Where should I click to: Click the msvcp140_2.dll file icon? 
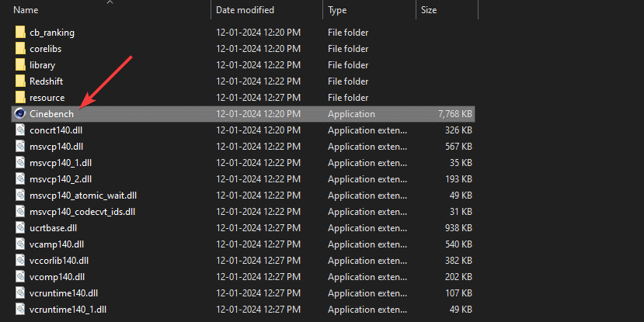coord(20,178)
